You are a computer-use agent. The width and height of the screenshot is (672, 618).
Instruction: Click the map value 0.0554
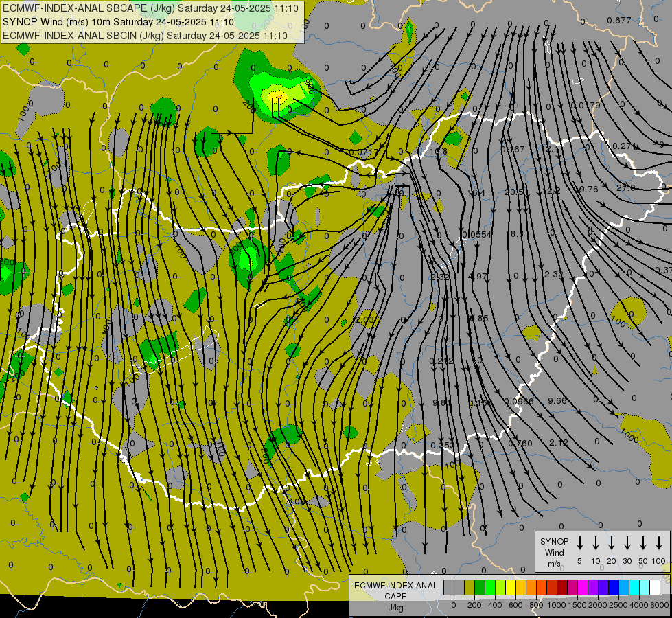(x=477, y=234)
